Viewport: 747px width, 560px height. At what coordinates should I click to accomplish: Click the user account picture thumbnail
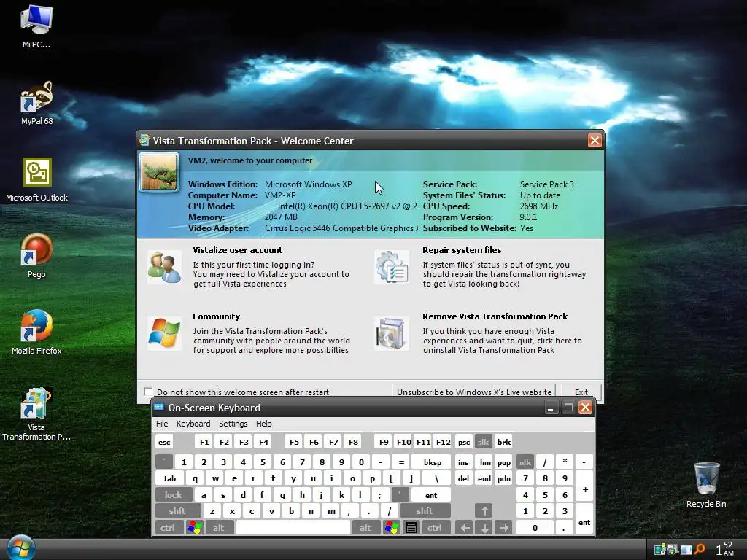coord(159,172)
